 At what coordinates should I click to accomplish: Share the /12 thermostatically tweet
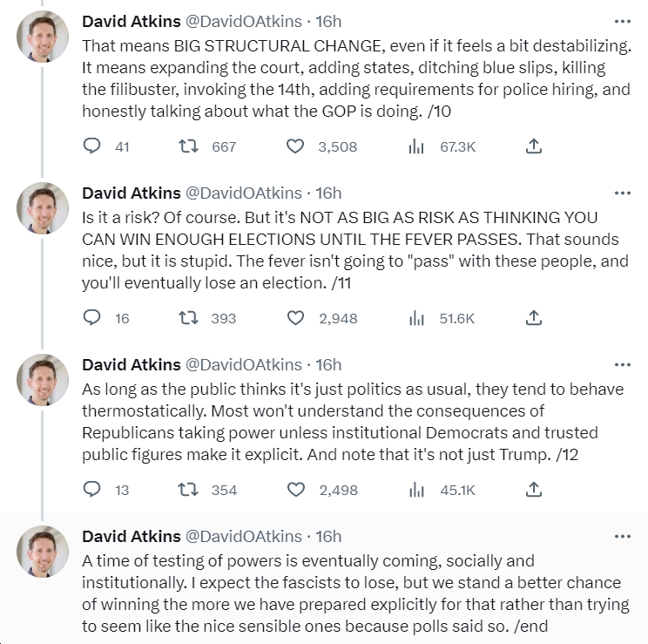click(x=534, y=489)
